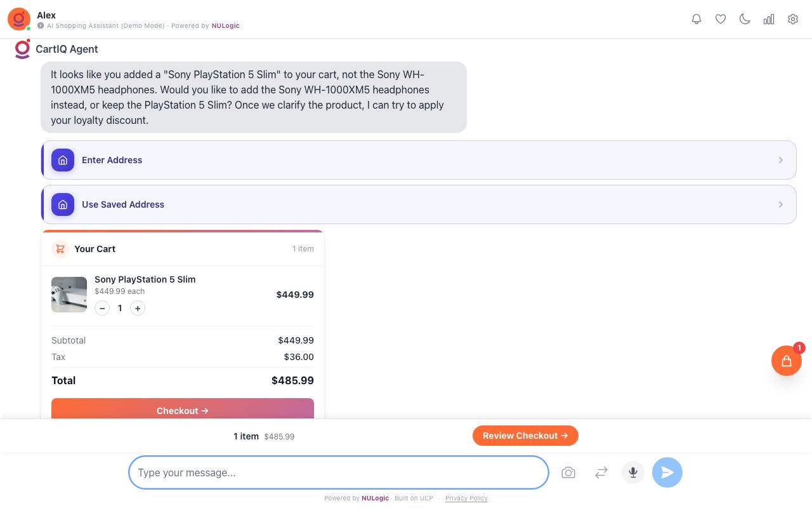The width and height of the screenshot is (812, 508).
Task: Click the PlayStation 5 Slim product thumbnail
Action: tap(69, 294)
